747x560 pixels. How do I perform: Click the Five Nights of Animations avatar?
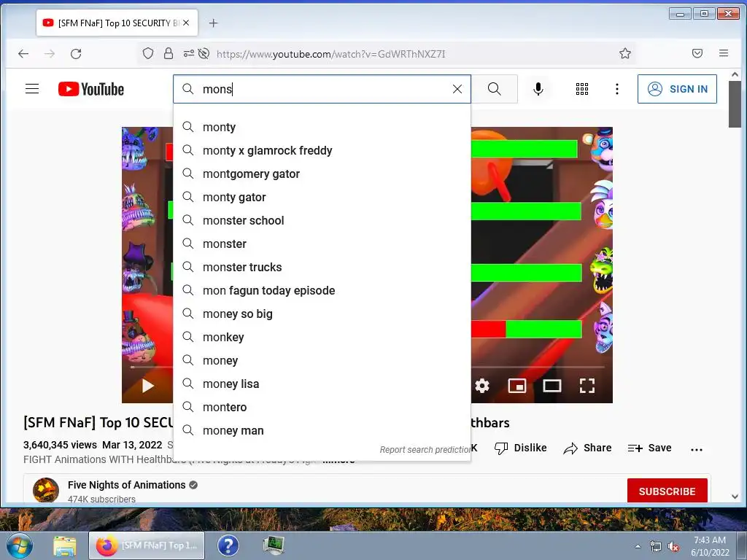coord(46,490)
